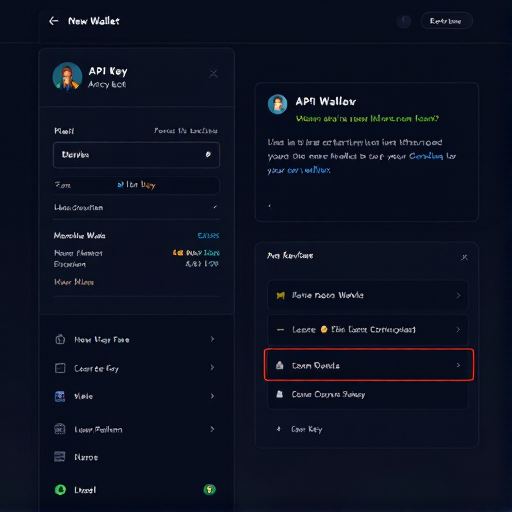
Task: Click the blue link beside Mobile Wallet heading
Action: coord(208,236)
